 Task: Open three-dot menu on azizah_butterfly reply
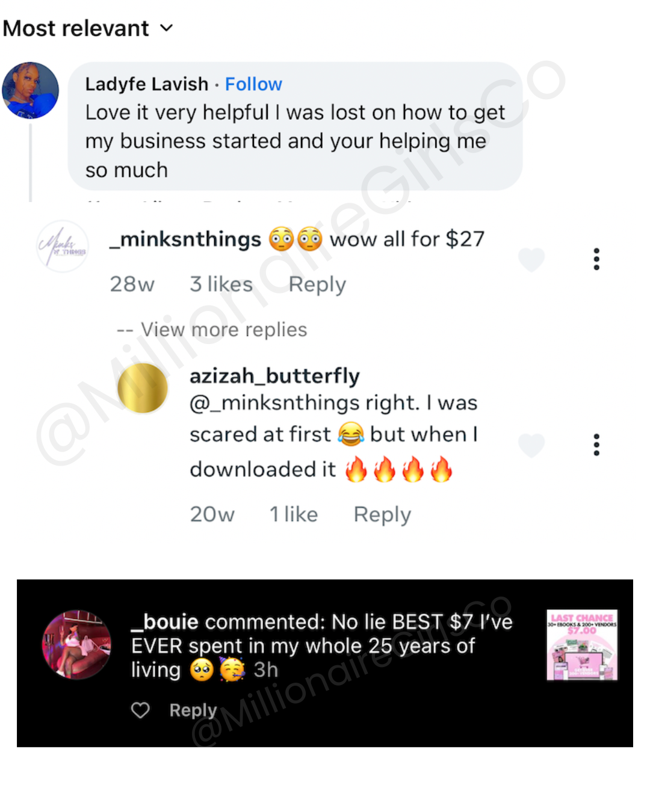(x=596, y=445)
